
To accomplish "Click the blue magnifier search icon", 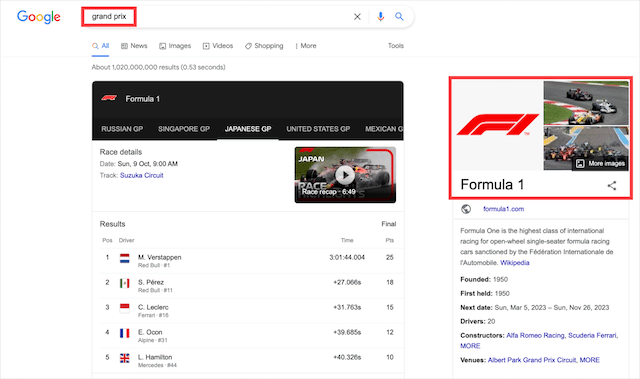I will [399, 16].
